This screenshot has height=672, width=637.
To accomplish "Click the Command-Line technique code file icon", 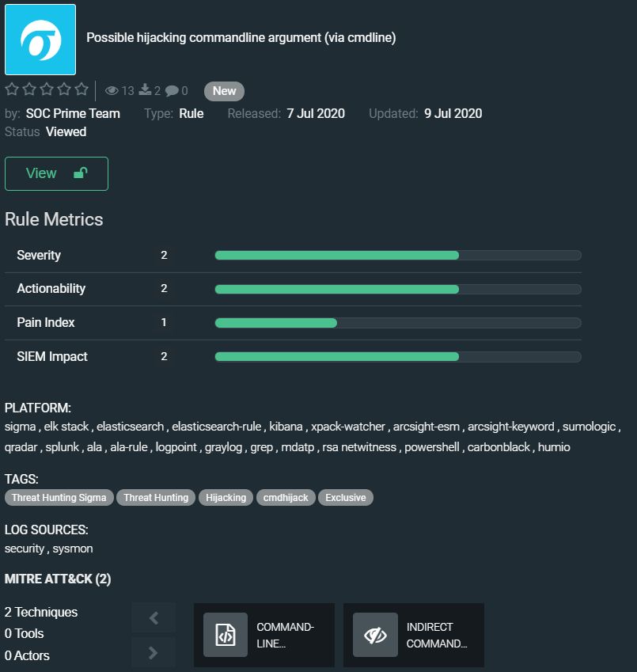I will [x=226, y=635].
